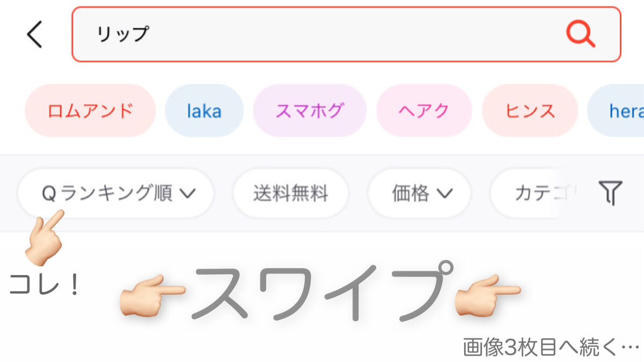Screen dimensions: 644x362
Task: Select the laka suggestion chip
Action: click(204, 110)
